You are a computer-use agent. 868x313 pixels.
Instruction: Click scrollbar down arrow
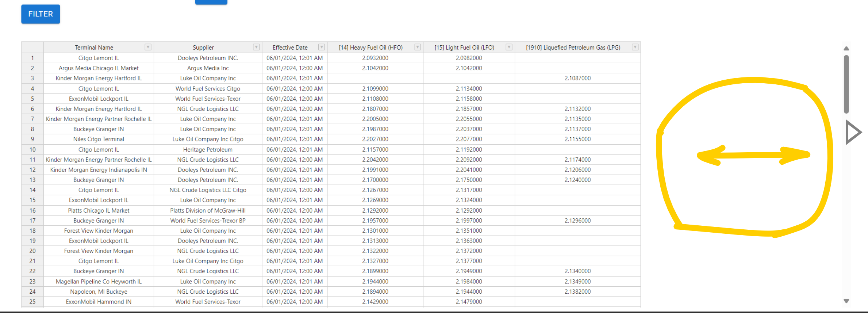846,301
